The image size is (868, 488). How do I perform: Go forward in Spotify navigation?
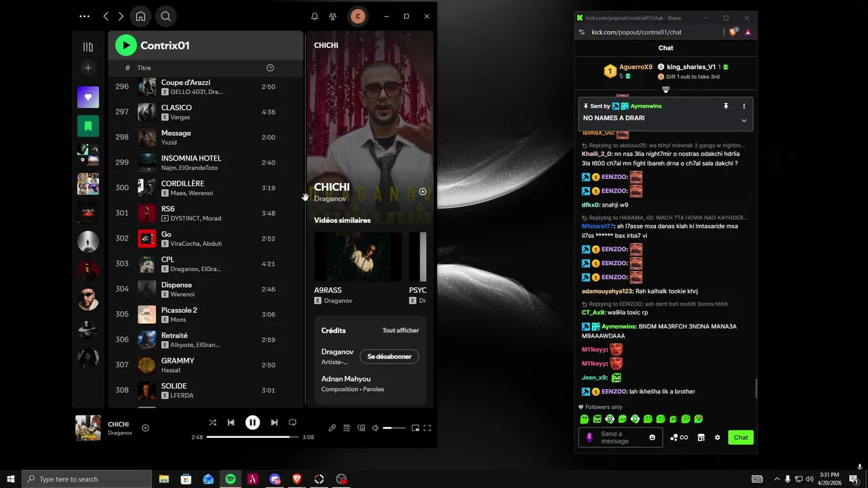tap(121, 16)
